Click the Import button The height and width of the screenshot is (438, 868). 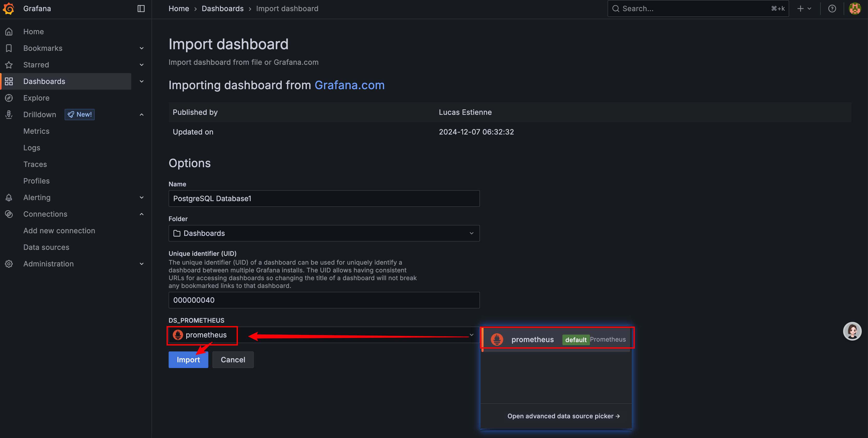pos(188,360)
